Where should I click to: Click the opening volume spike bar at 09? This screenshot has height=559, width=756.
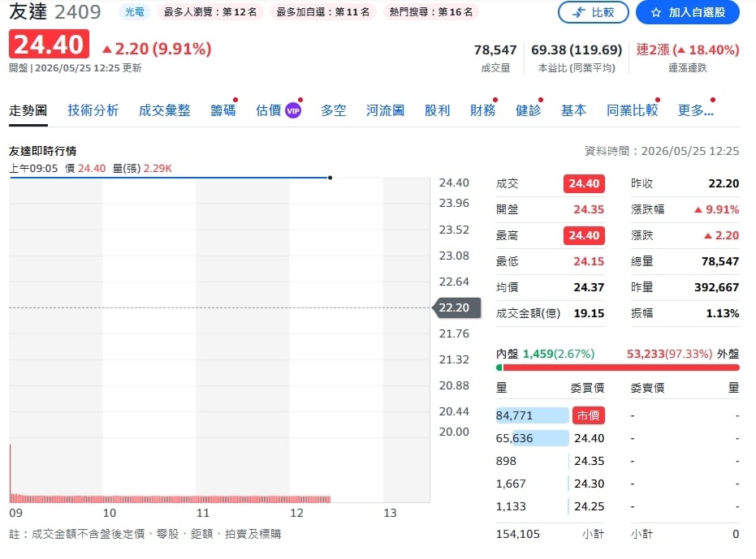coord(10,473)
